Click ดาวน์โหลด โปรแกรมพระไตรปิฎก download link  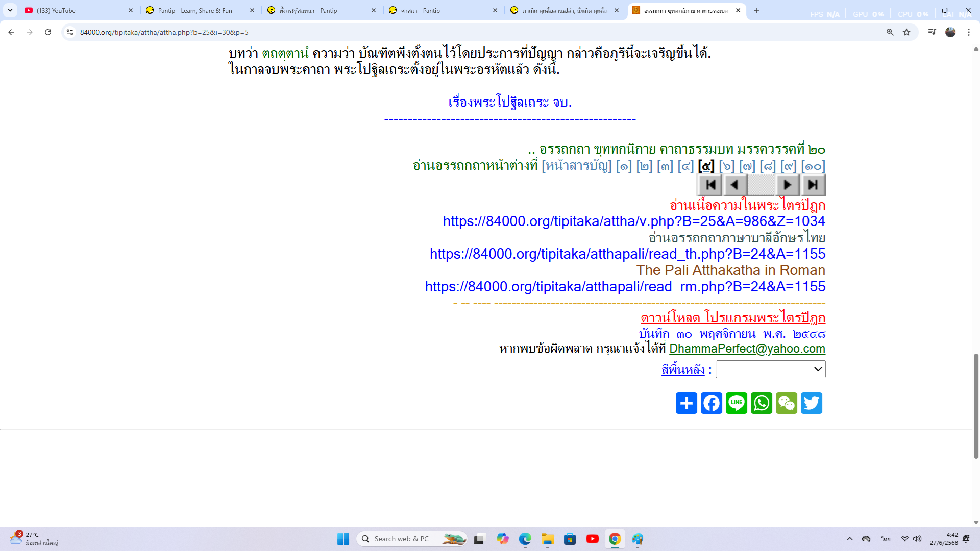733,318
